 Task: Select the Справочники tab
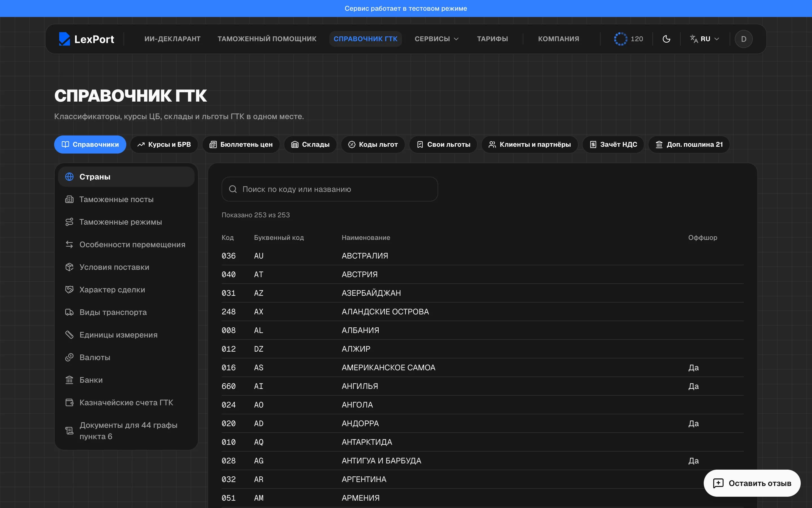90,144
